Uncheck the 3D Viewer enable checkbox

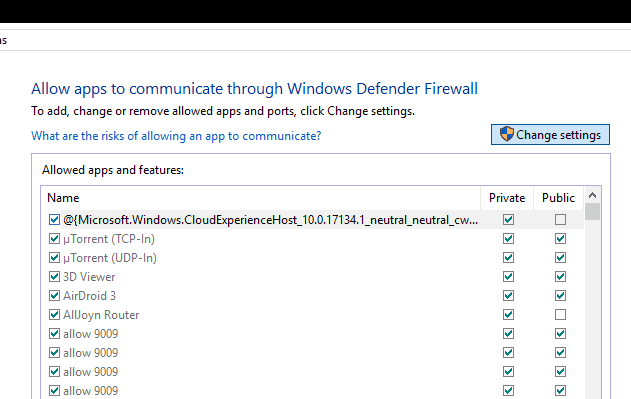tap(54, 276)
